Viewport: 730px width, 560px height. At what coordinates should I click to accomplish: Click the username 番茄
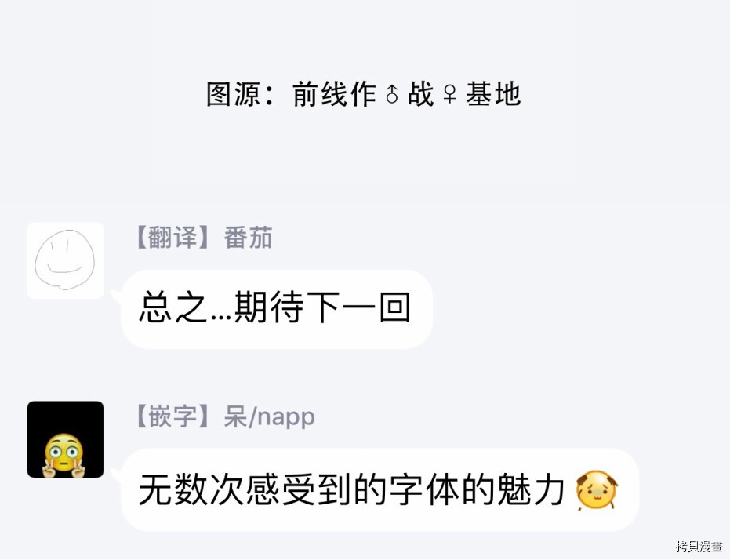point(248,238)
